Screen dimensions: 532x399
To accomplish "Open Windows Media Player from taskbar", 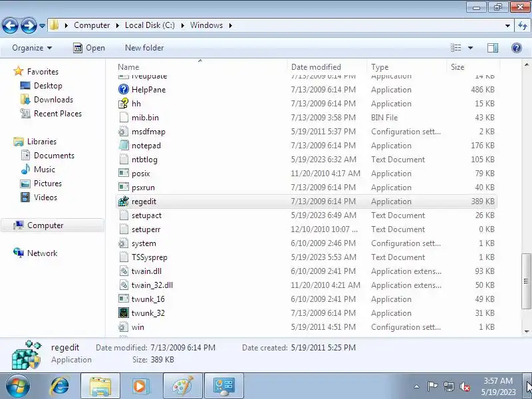I will [140, 386].
